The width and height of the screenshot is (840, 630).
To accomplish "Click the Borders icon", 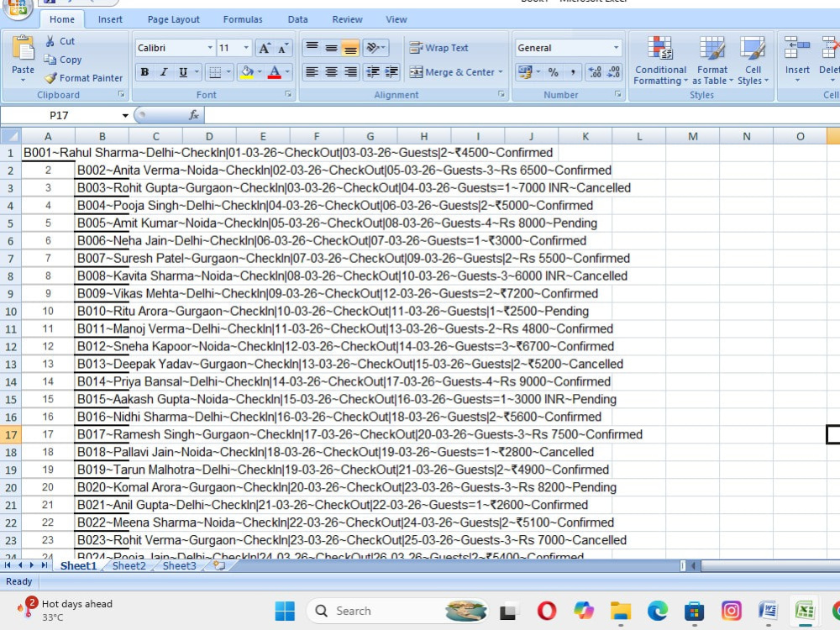I will 215,71.
